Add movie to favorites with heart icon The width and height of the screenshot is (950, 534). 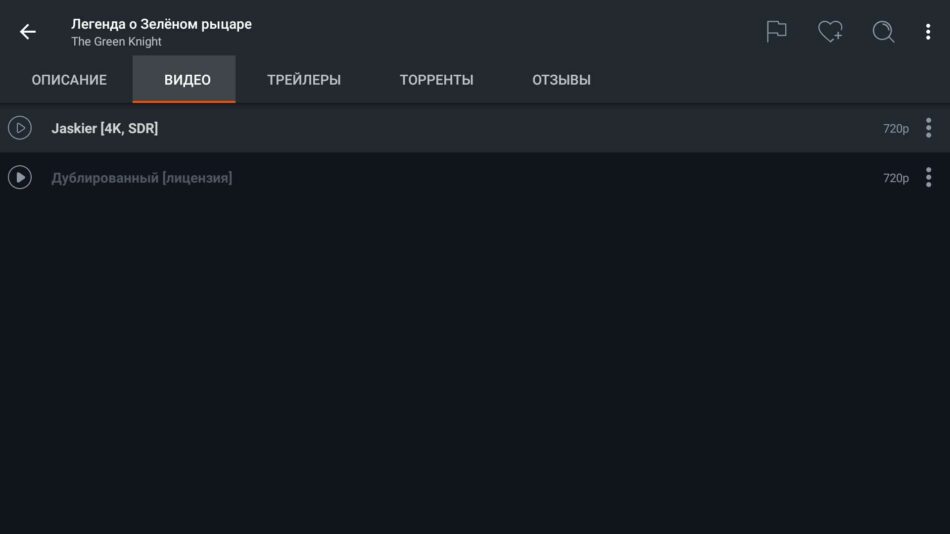[830, 32]
